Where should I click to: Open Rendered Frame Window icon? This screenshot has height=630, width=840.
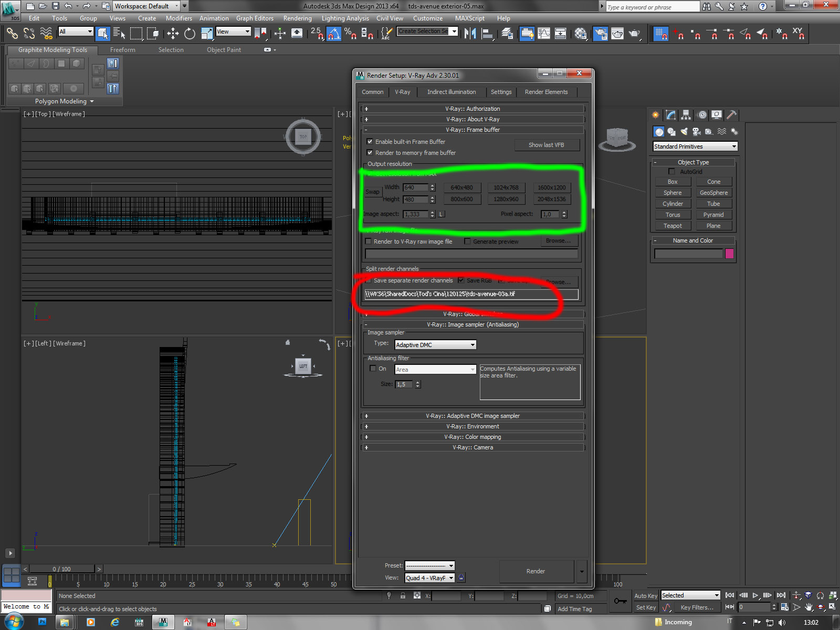tap(617, 34)
